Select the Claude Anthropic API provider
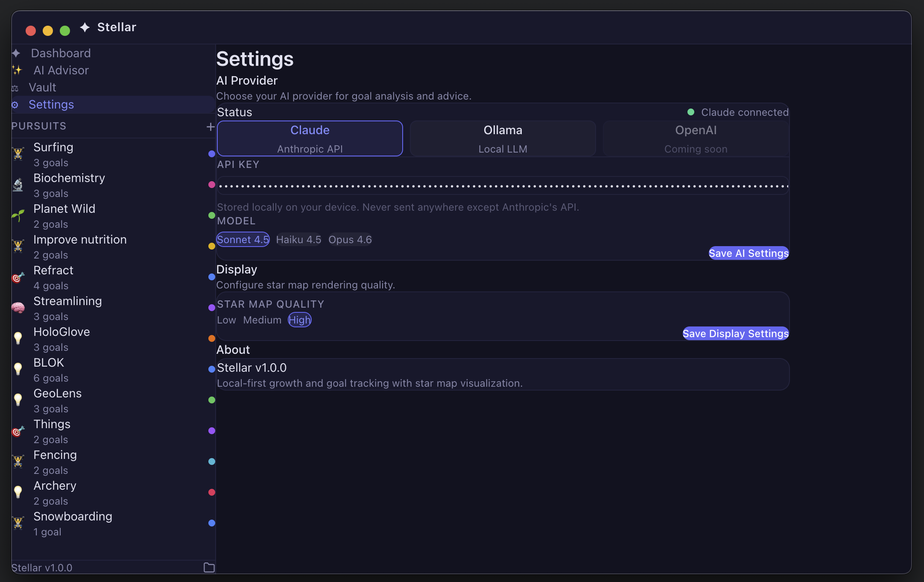The image size is (924, 582). click(x=310, y=138)
